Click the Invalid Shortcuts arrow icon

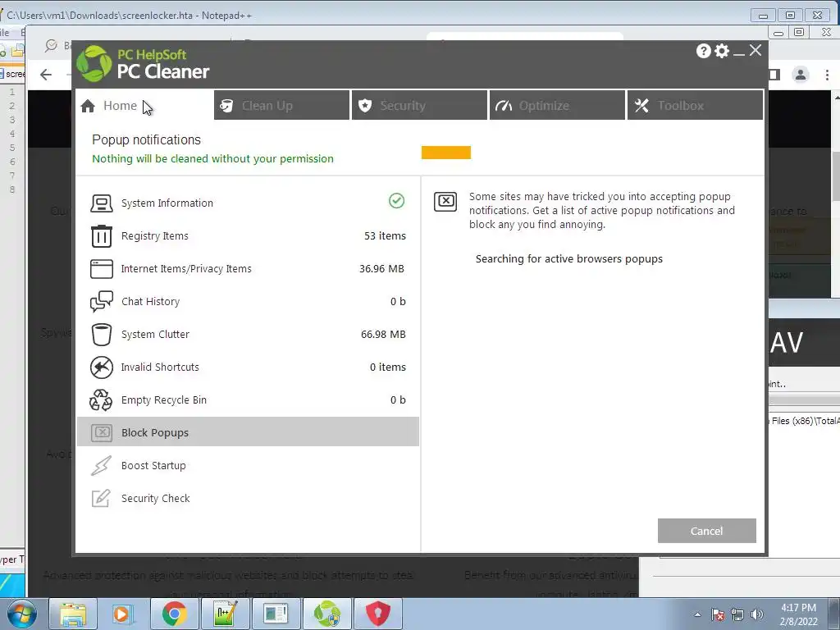pos(101,367)
